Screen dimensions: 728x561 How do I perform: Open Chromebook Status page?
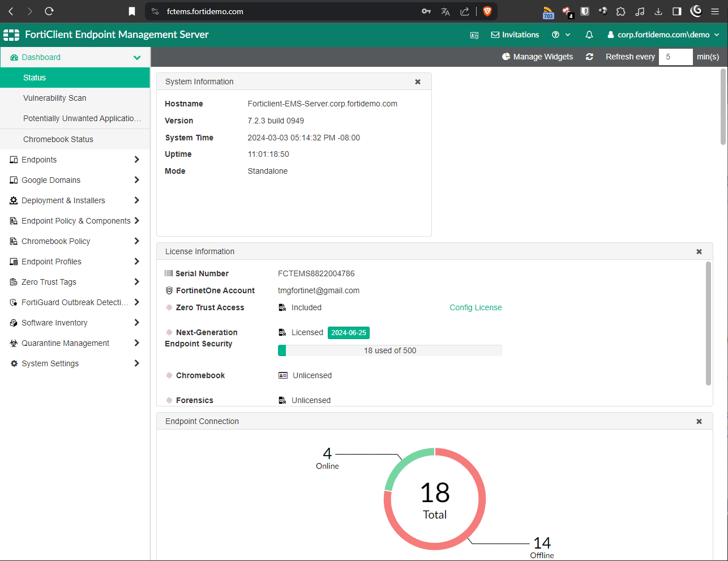coord(75,139)
